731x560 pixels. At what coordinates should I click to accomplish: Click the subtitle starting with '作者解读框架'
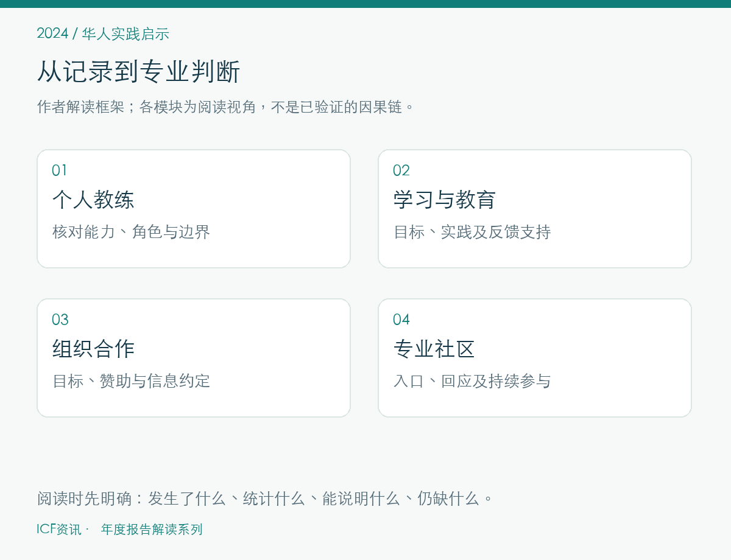pyautogui.click(x=226, y=107)
